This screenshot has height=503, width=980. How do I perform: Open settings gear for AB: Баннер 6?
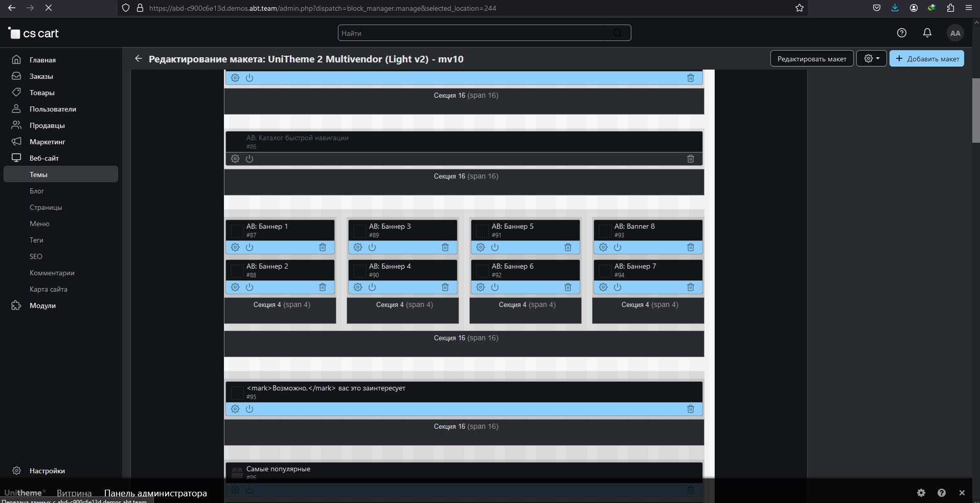pyautogui.click(x=481, y=287)
